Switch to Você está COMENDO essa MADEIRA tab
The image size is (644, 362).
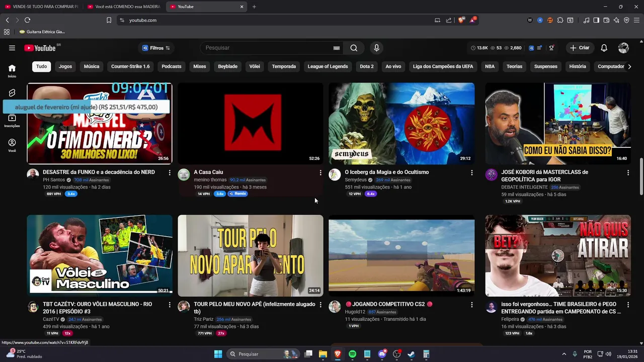[x=124, y=7]
